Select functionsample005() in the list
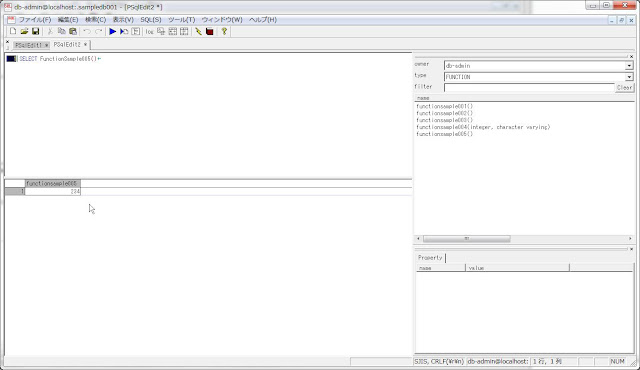 pyautogui.click(x=444, y=134)
